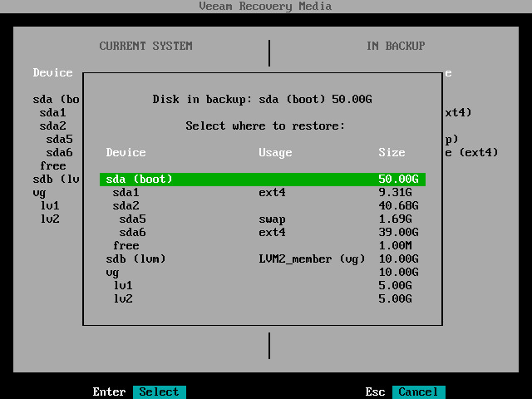532x399 pixels.
Task: Click the background Device column header
Action: [52, 72]
